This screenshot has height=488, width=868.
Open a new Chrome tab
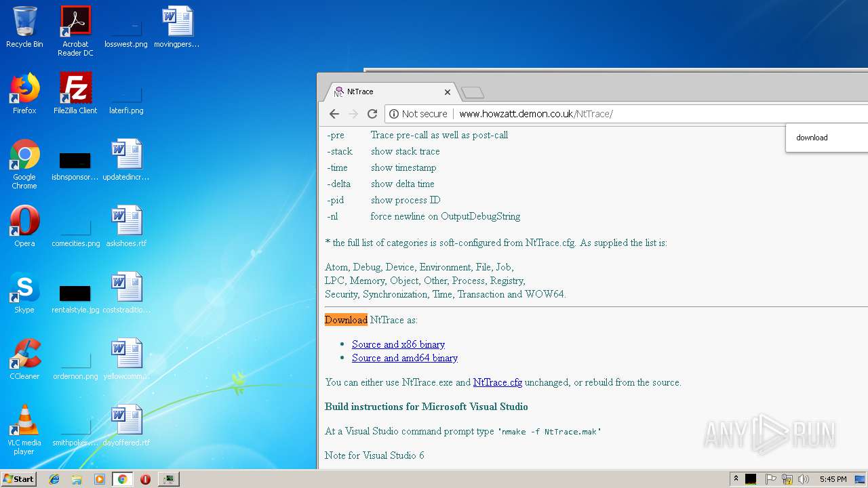click(472, 92)
